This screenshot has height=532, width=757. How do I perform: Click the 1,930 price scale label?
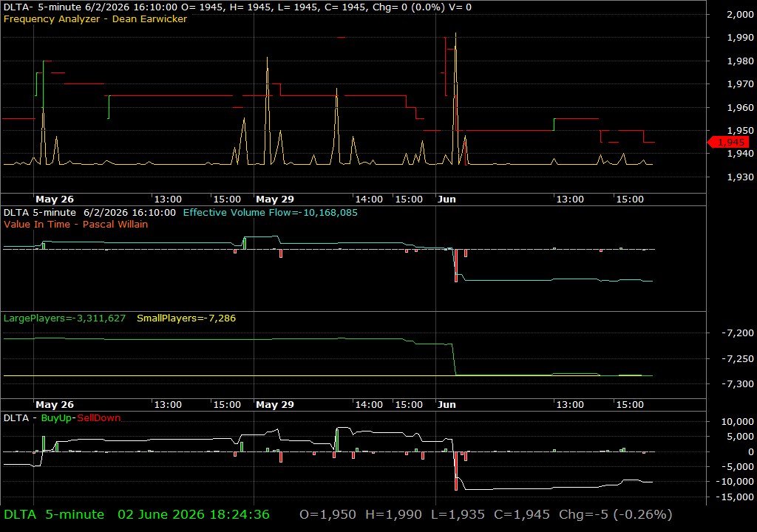740,177
